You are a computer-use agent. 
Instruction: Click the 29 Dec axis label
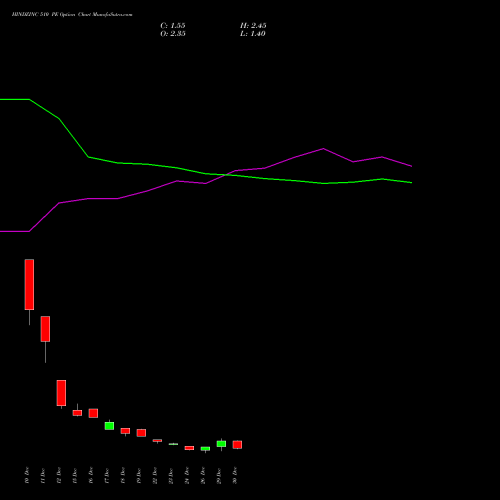coord(219,475)
